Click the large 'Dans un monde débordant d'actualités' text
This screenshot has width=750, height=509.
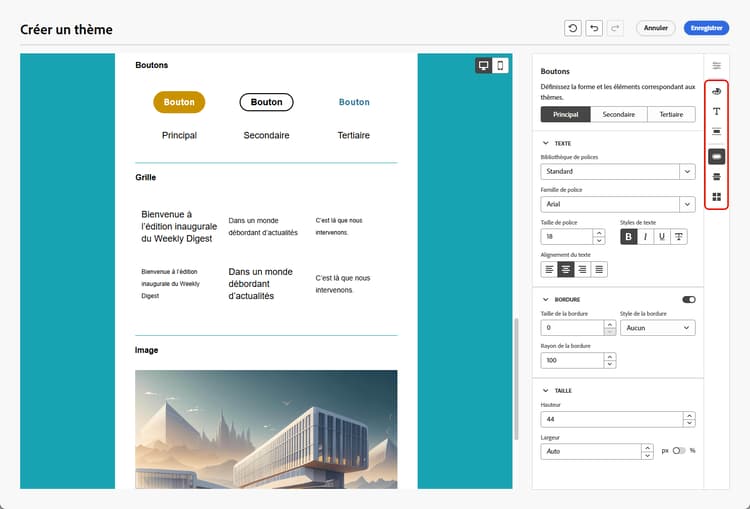click(x=260, y=284)
